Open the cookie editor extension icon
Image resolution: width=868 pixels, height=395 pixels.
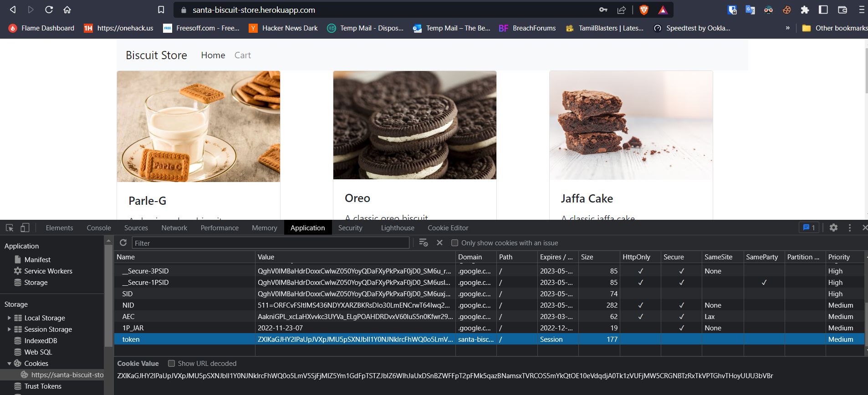click(x=786, y=10)
